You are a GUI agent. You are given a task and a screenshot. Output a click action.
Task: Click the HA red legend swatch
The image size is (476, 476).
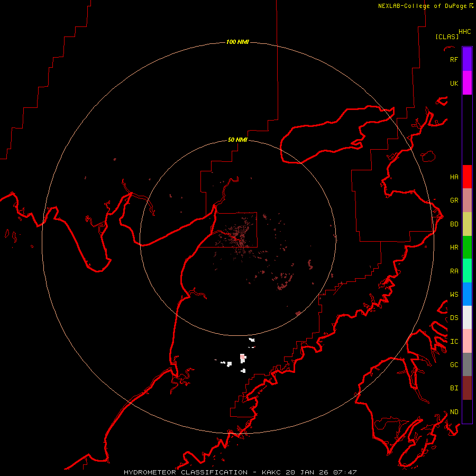point(467,177)
